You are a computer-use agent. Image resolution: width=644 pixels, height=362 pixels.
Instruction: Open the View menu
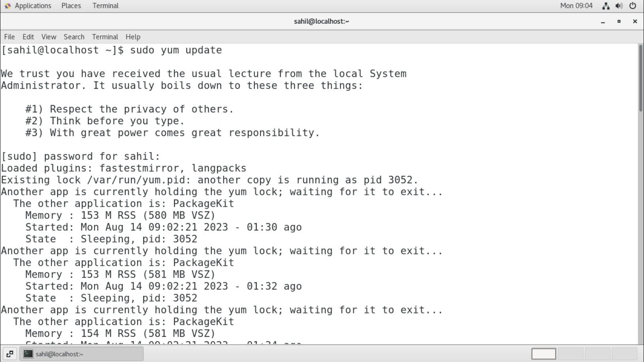(49, 37)
